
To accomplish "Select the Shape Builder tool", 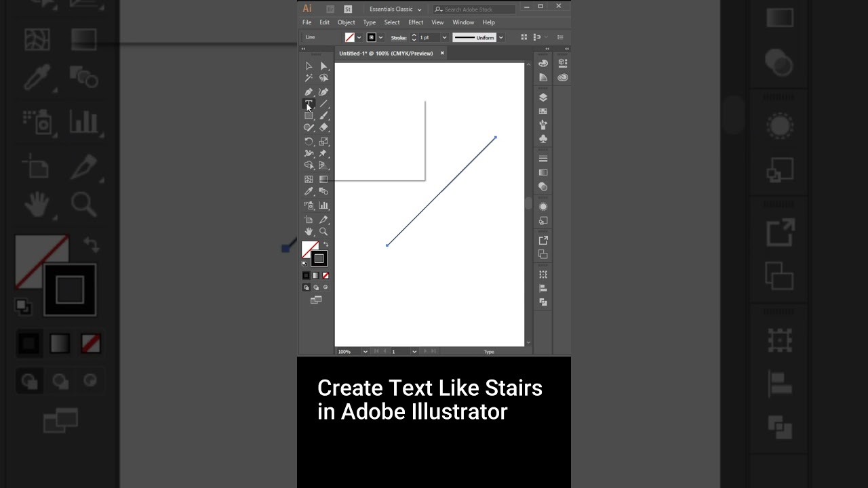I will pos(309,165).
